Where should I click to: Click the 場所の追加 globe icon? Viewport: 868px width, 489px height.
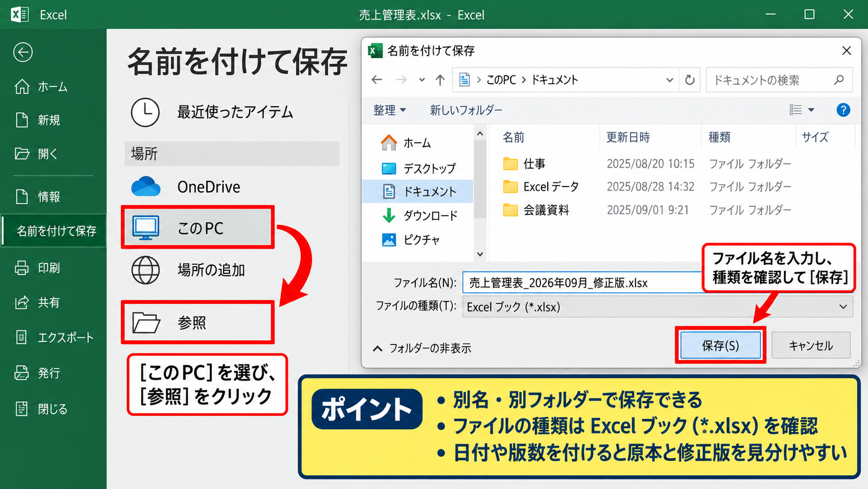145,270
